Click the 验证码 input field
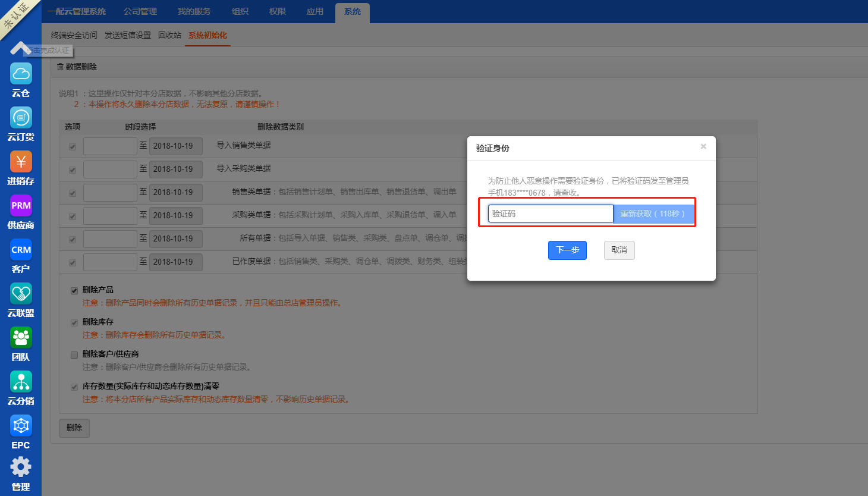The width and height of the screenshot is (868, 496). coord(551,214)
